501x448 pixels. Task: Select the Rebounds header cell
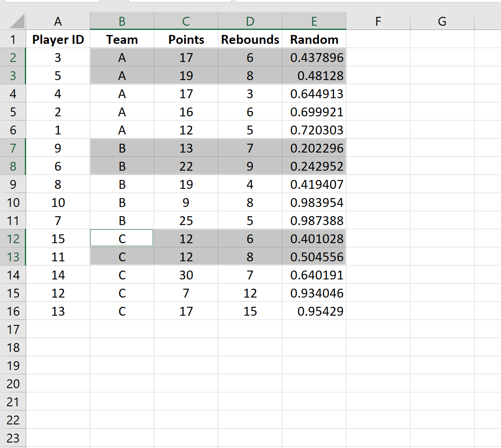[x=250, y=40]
